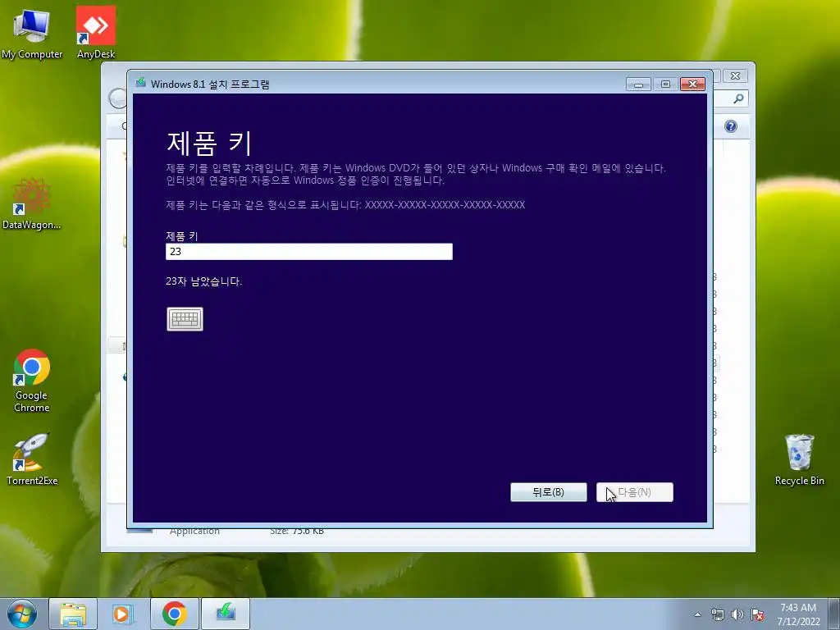Go back with the 뒤로(B) button

tap(549, 492)
